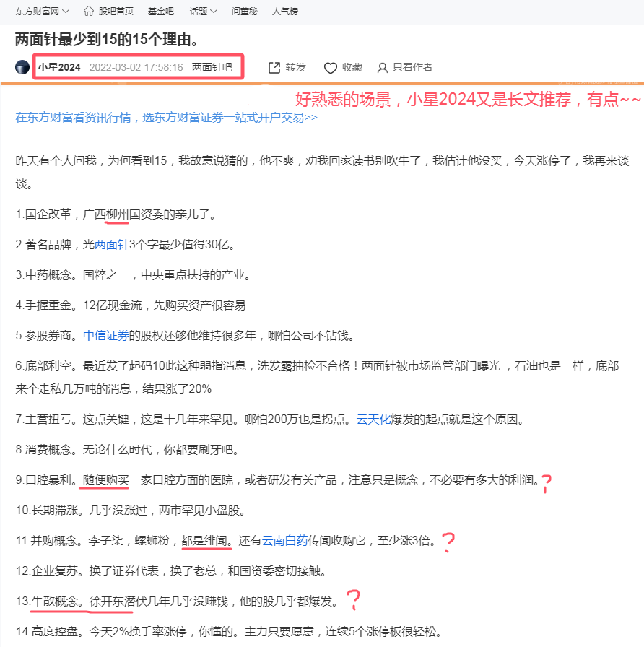Screen dimensions: 644x647
Task: Click line 14.高度控盘
Action: pyautogui.click(x=229, y=632)
